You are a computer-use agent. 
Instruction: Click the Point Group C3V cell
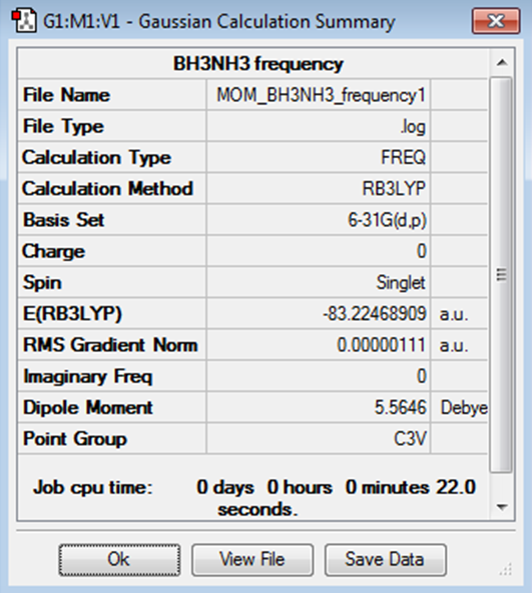[x=318, y=439]
